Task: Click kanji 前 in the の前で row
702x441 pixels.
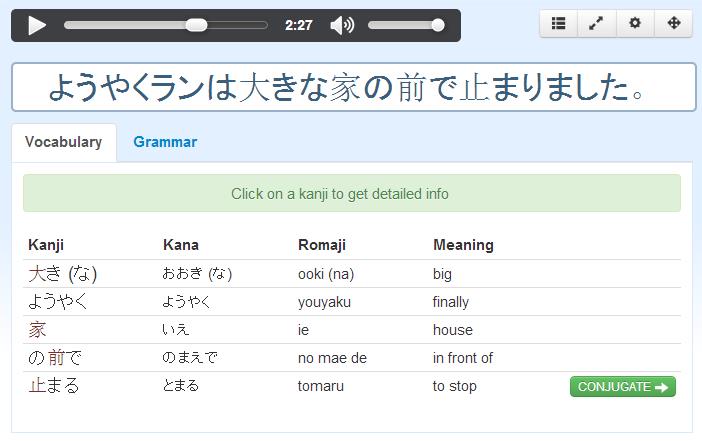Action: point(56,358)
